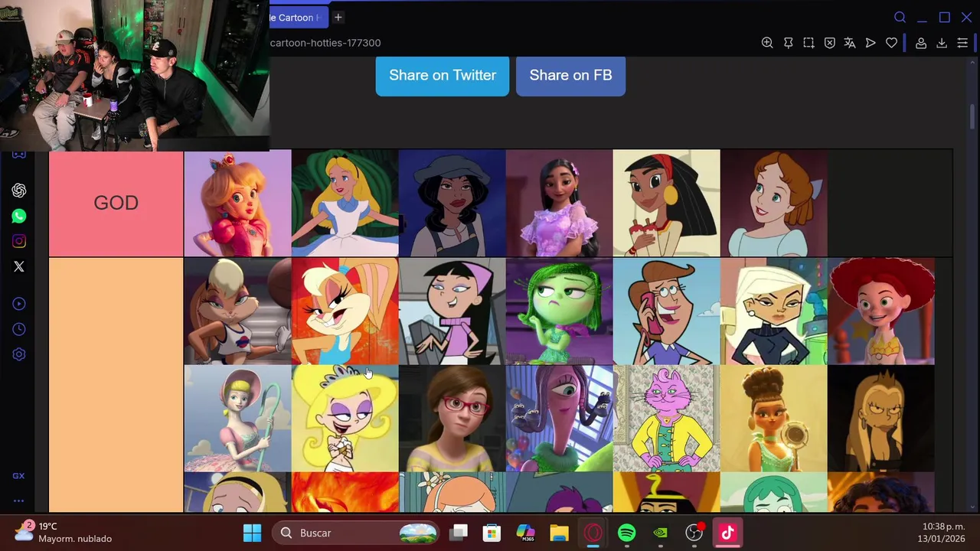Open the ad blocker shield icon

(x=829, y=43)
